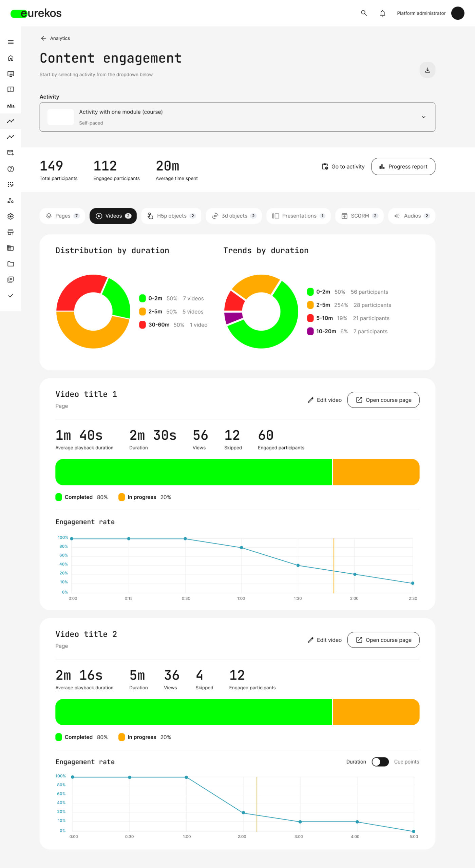Go to Home via sidebar icon
The height and width of the screenshot is (868, 475).
tap(11, 58)
